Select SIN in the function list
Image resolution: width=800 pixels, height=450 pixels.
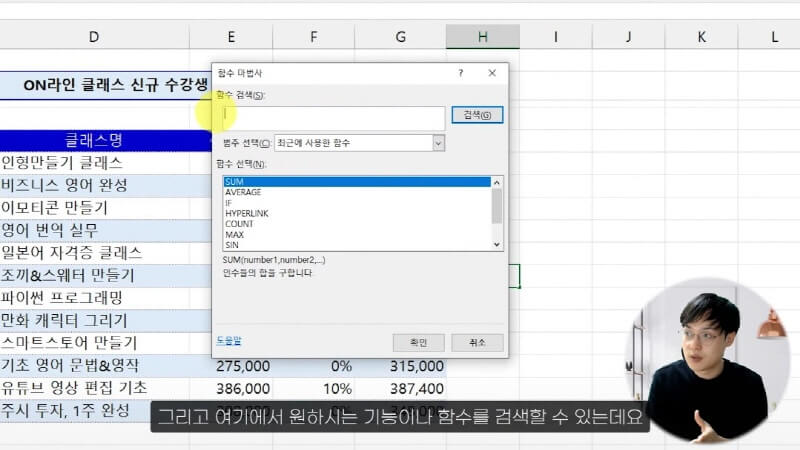pos(357,245)
